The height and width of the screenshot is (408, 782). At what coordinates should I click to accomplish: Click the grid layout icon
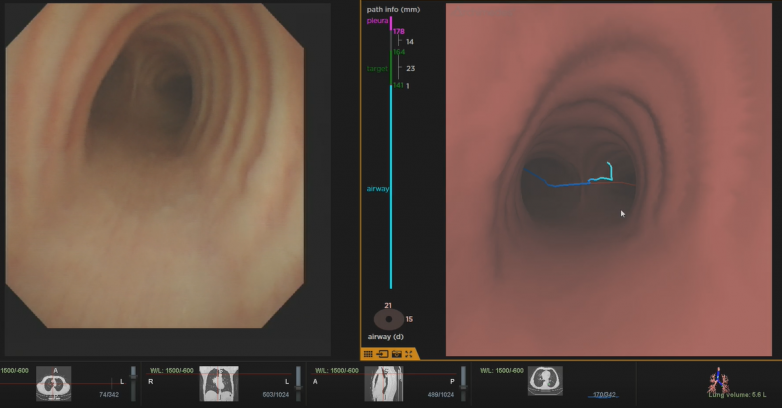[x=368, y=354]
